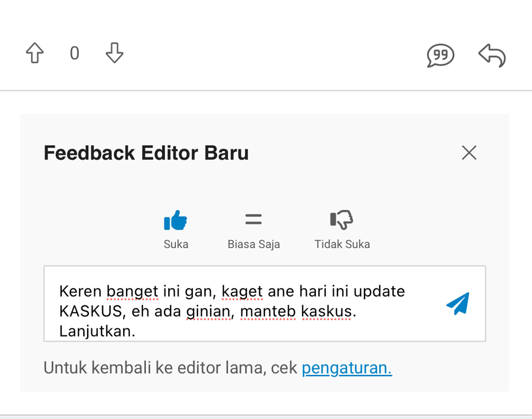
Task: Send feedback with the paper plane icon
Action: tap(458, 304)
